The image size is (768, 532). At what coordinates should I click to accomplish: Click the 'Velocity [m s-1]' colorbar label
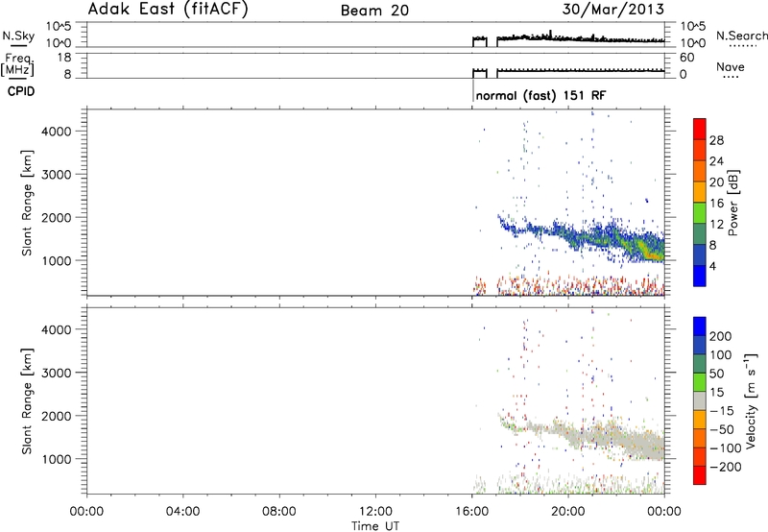751,400
